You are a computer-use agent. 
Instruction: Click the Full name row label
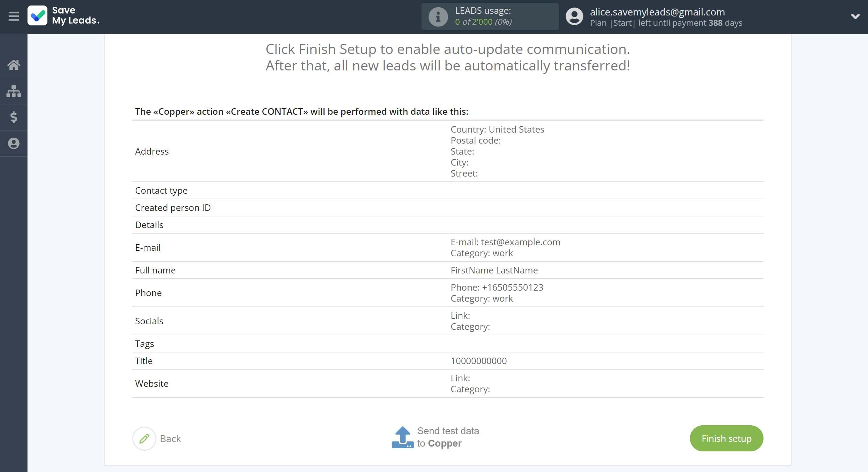tap(155, 270)
